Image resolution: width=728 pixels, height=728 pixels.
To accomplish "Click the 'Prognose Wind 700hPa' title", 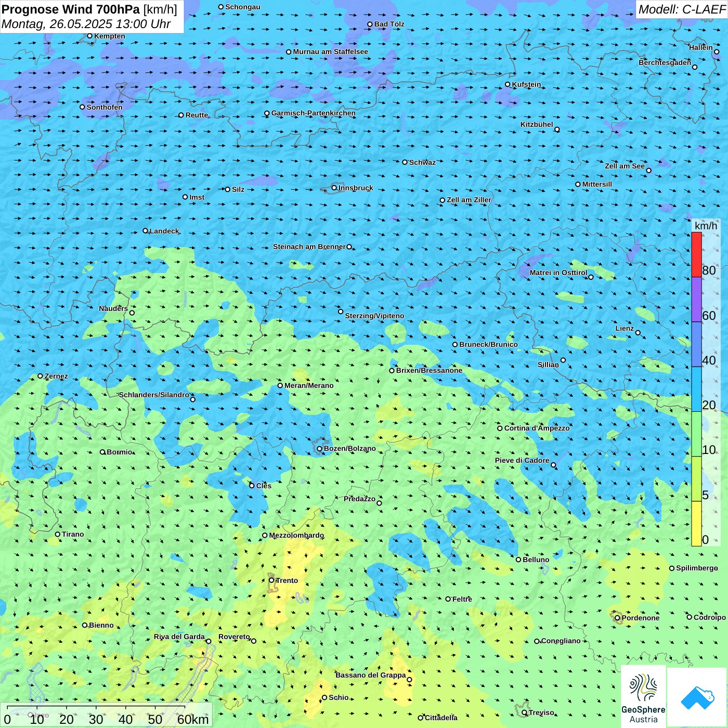I will [x=71, y=9].
